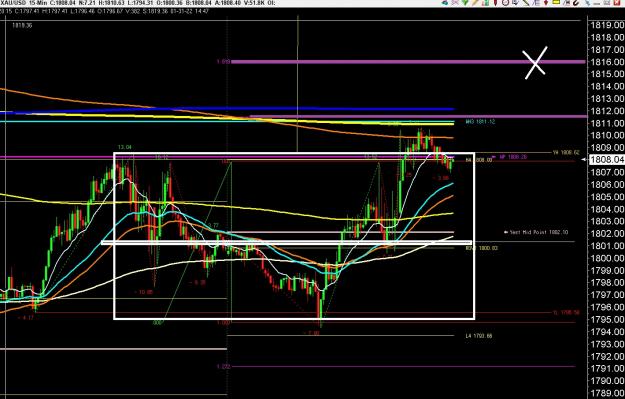625x399 pixels.
Task: Click the 'L4 1793.66' level label
Action: [479, 336]
